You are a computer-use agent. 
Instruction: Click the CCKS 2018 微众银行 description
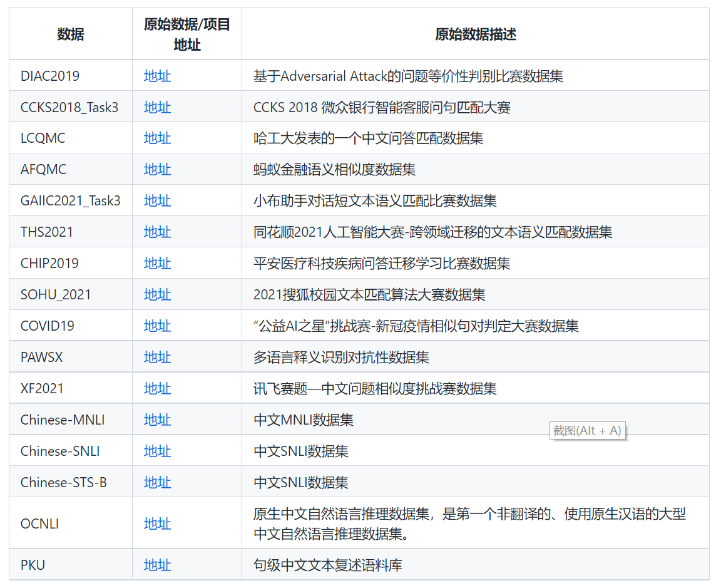[x=382, y=107]
